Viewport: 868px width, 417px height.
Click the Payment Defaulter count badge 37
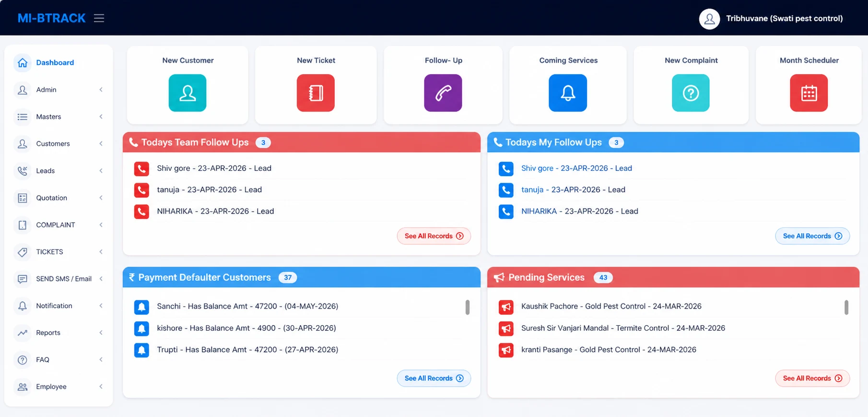(x=288, y=277)
